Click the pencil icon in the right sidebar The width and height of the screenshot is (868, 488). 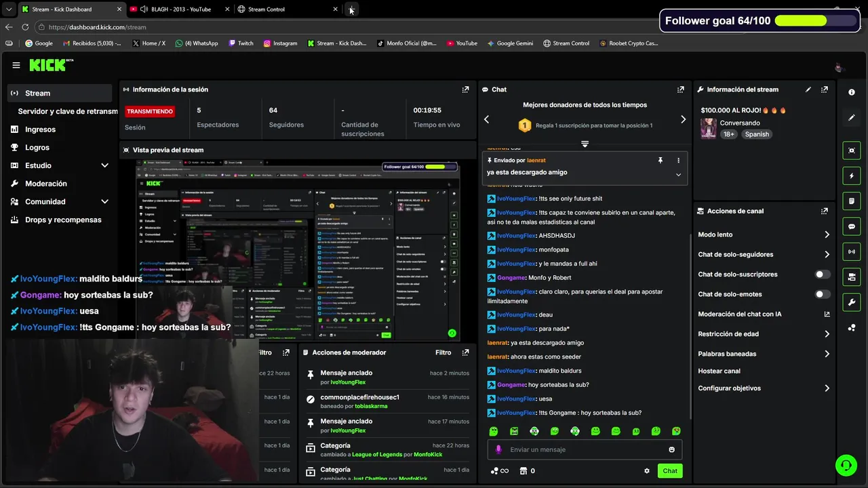point(852,117)
